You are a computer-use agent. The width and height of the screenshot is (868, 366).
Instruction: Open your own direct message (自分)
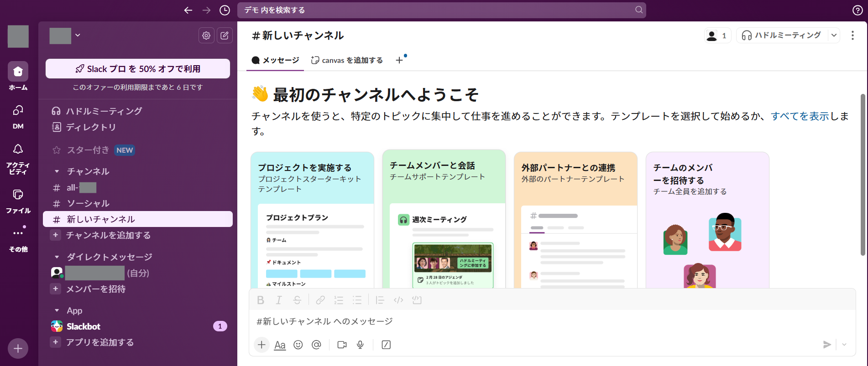(x=138, y=273)
